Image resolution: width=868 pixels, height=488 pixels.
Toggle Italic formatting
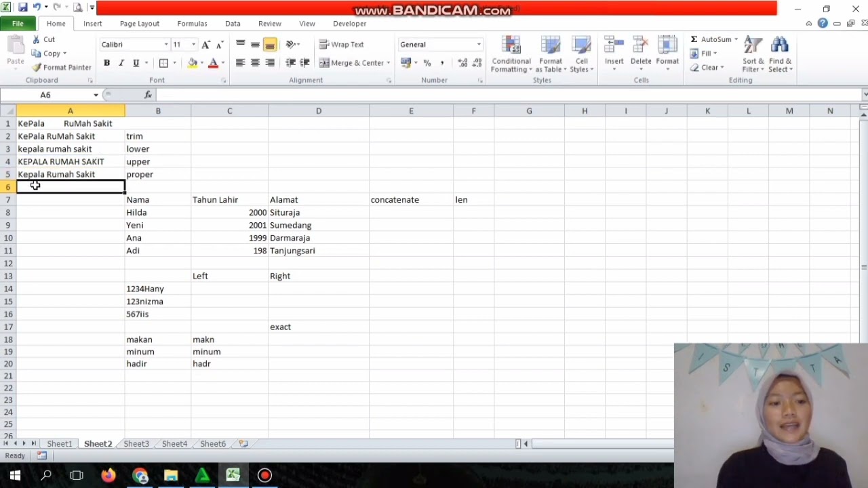click(121, 63)
